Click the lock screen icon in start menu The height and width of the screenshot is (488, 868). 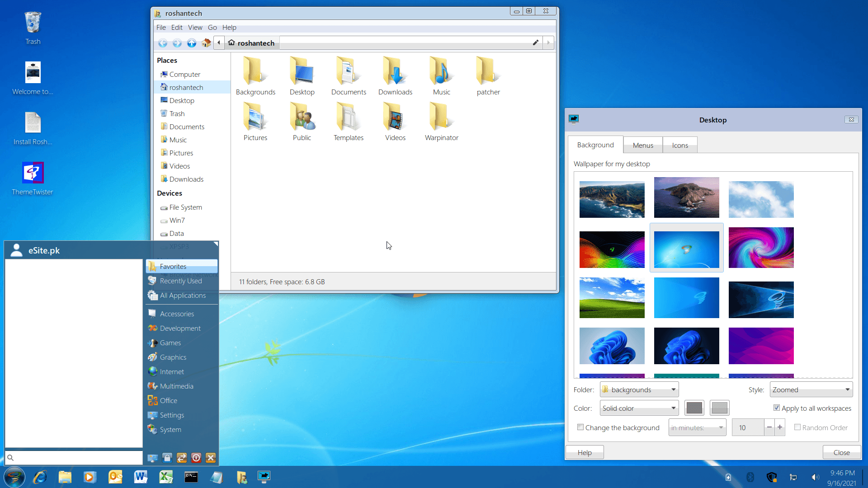(x=167, y=458)
